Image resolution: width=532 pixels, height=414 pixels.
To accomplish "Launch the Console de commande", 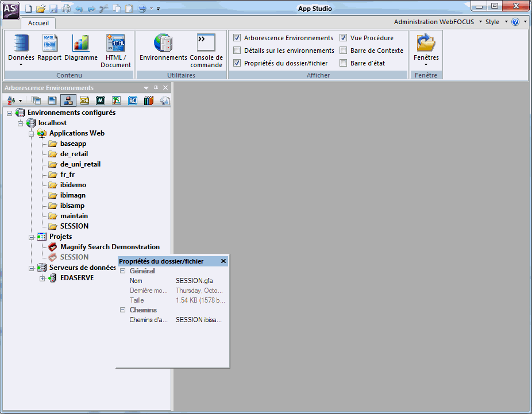I will tap(206, 51).
